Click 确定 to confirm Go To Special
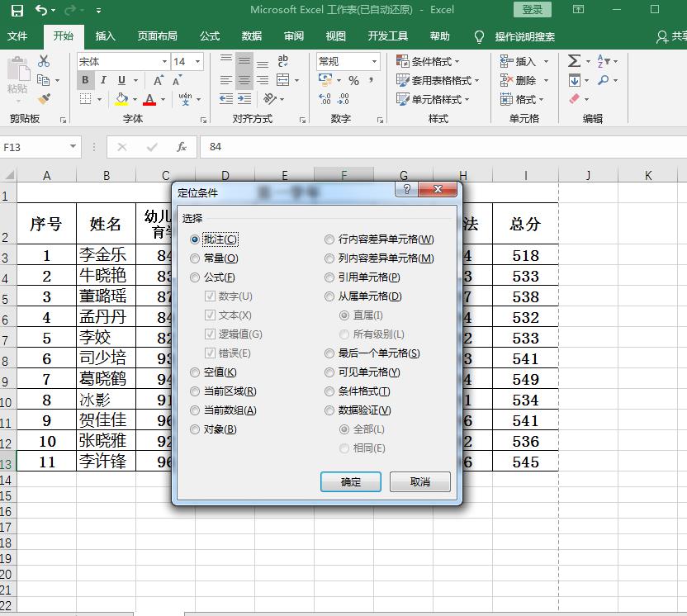The width and height of the screenshot is (687, 616). click(350, 482)
